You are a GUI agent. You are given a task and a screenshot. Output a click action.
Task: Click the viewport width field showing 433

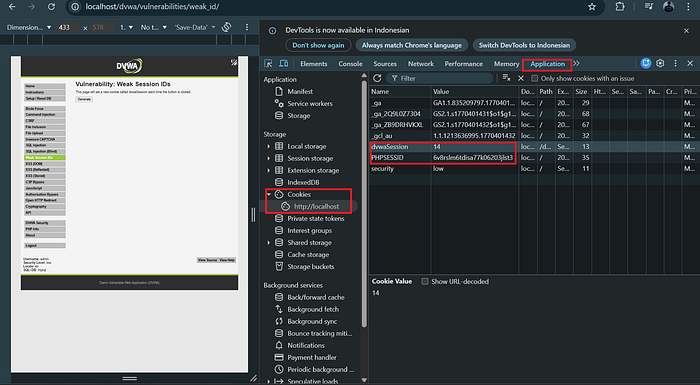[x=68, y=27]
